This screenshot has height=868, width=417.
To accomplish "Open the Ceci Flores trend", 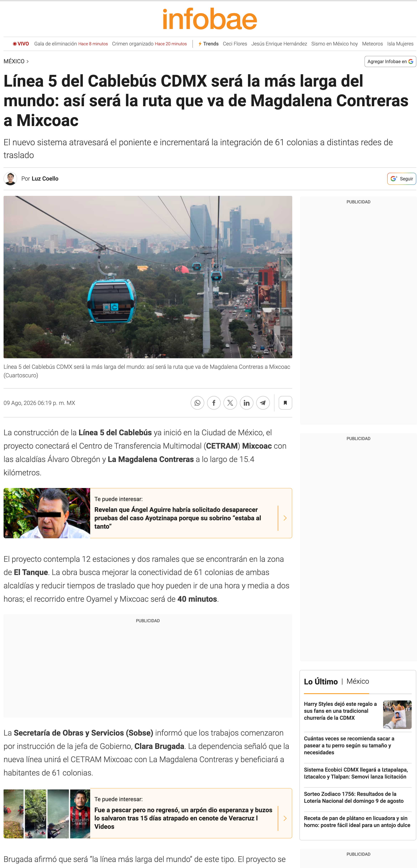I will (x=235, y=44).
